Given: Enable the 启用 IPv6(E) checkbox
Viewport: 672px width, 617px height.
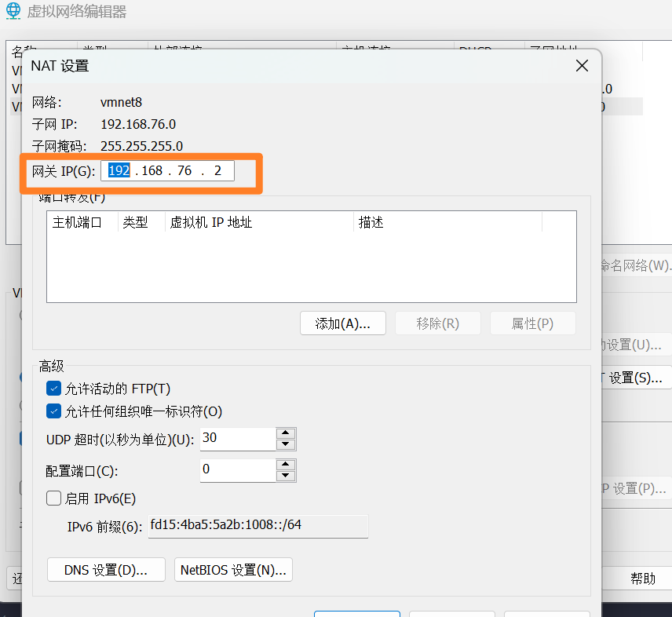Looking at the screenshot, I should (x=53, y=498).
